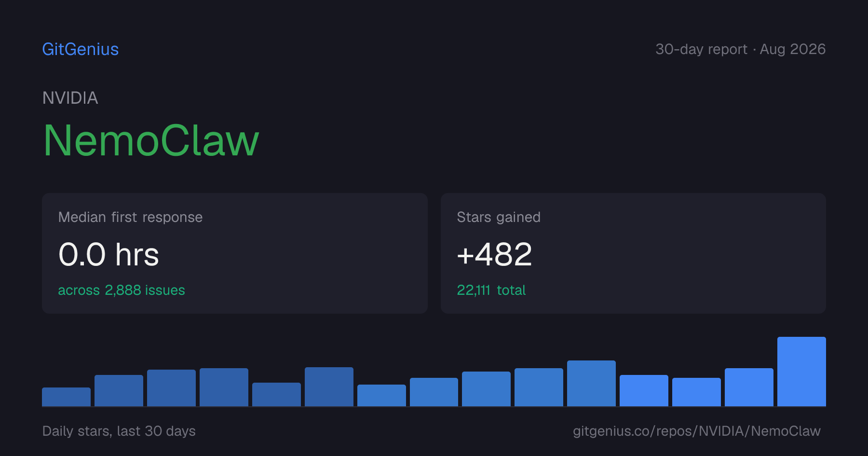Click the second-tallest bar in the stars chart
868x456 pixels.
click(x=591, y=383)
